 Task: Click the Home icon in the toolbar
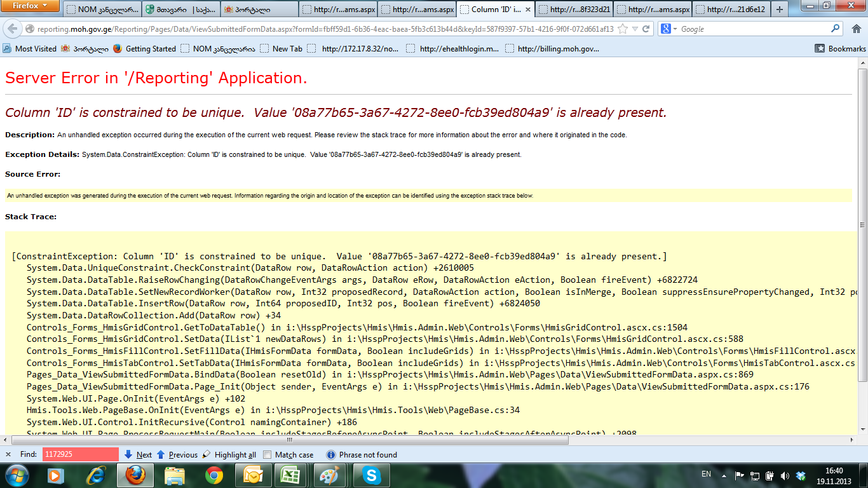point(856,29)
